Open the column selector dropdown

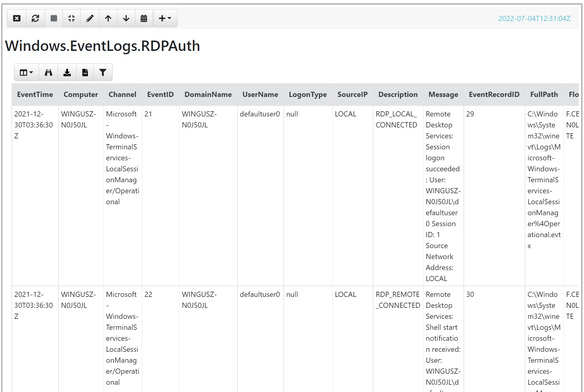[27, 72]
